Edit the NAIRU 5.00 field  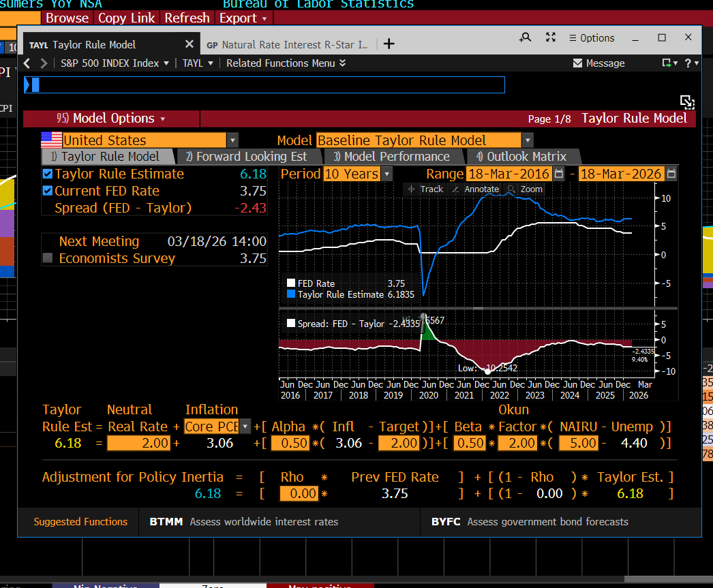(579, 443)
